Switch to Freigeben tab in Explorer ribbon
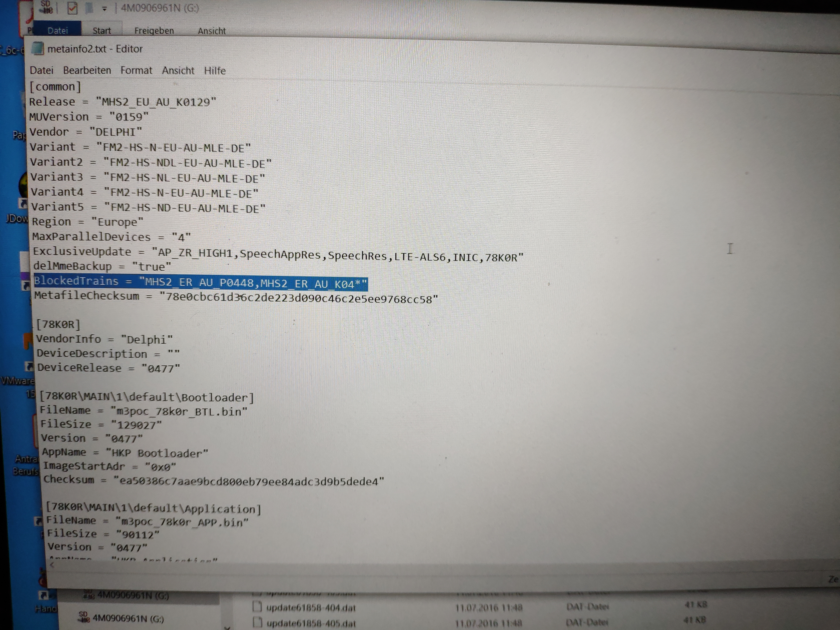 tap(154, 31)
